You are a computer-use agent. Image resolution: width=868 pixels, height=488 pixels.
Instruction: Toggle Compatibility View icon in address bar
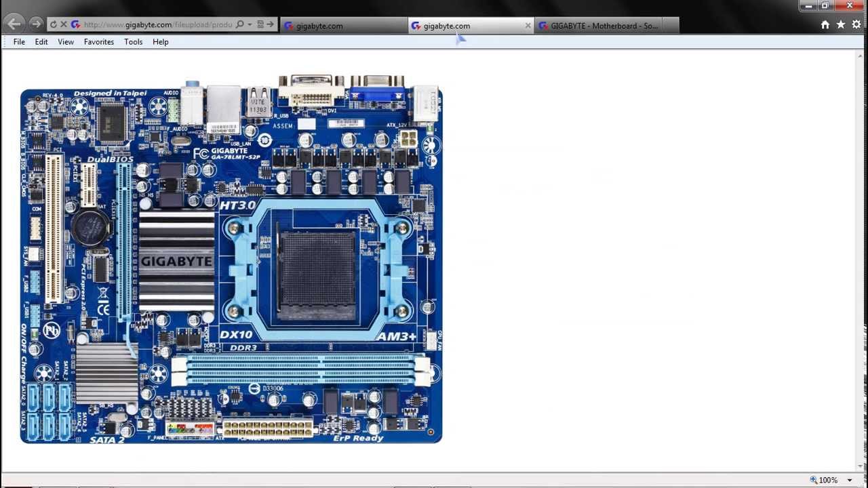tap(260, 24)
